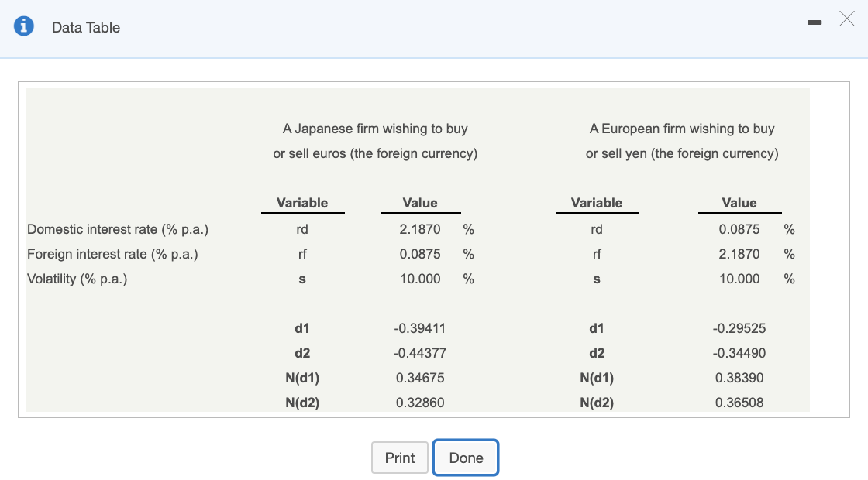Viewport: 868px width, 480px height.
Task: Select the d2 value -0.44377
Action: click(421, 353)
